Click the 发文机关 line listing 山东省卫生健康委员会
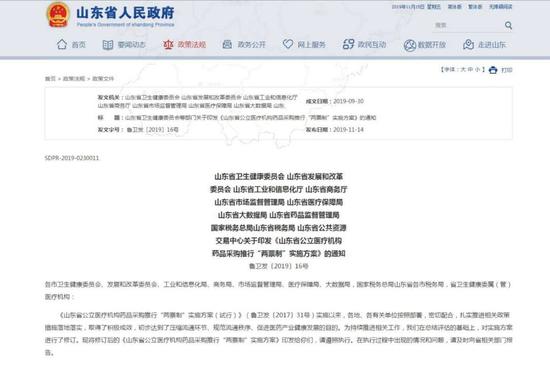The image size is (550, 365). click(x=197, y=97)
